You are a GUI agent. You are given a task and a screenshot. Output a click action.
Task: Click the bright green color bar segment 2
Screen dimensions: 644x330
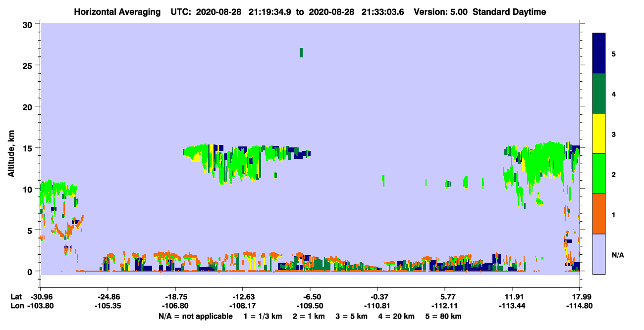(599, 174)
